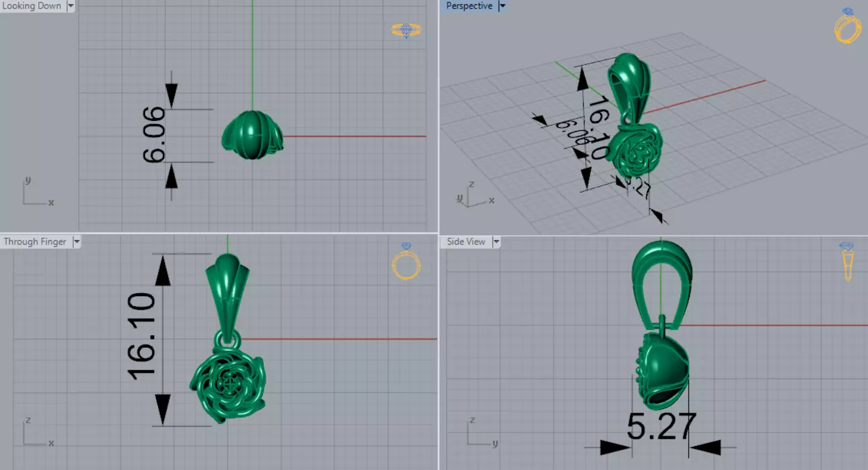The width and height of the screenshot is (868, 470).
Task: Click the front ring icon in Through Finger
Action: click(x=406, y=261)
